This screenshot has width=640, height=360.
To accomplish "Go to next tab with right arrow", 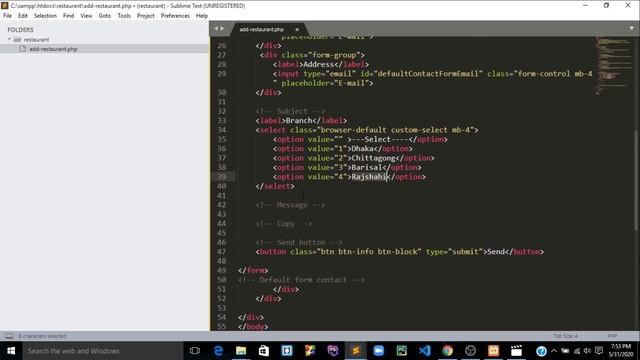I will (x=222, y=29).
